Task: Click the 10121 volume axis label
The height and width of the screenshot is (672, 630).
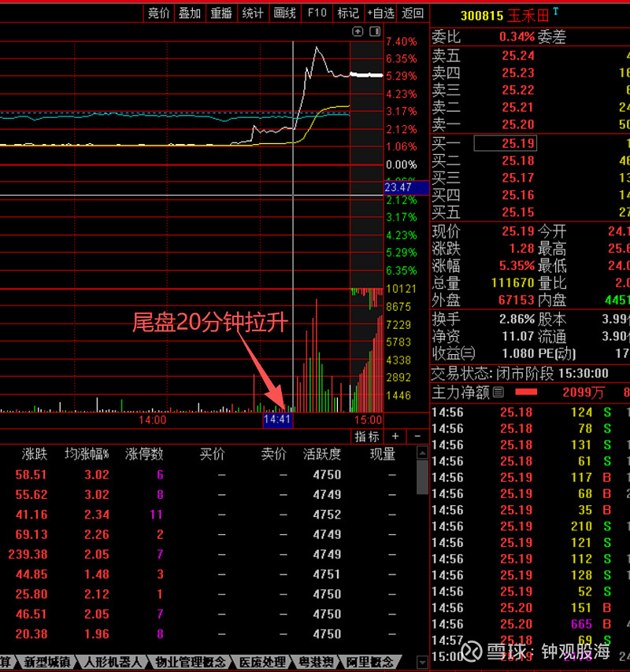Action: coord(402,289)
